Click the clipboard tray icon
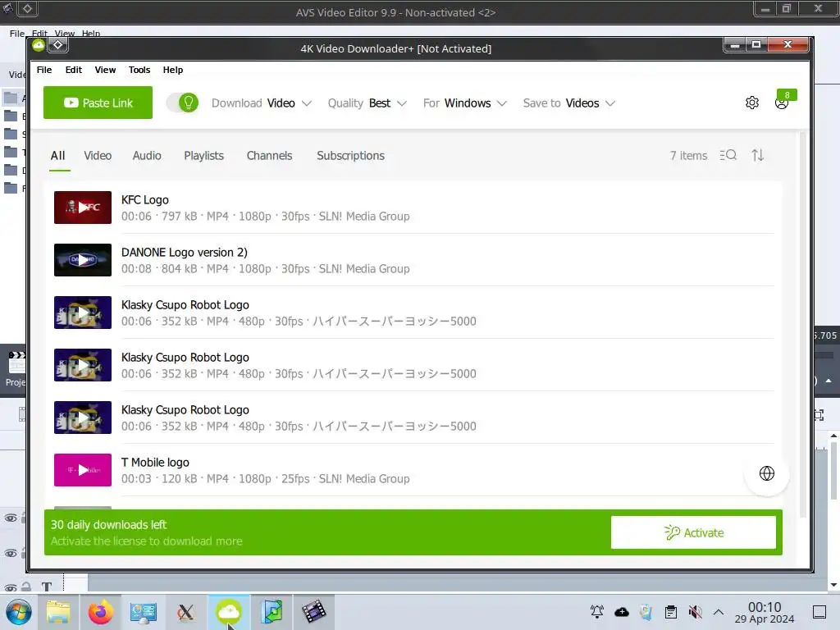Viewport: 840px width, 630px height. click(x=671, y=612)
